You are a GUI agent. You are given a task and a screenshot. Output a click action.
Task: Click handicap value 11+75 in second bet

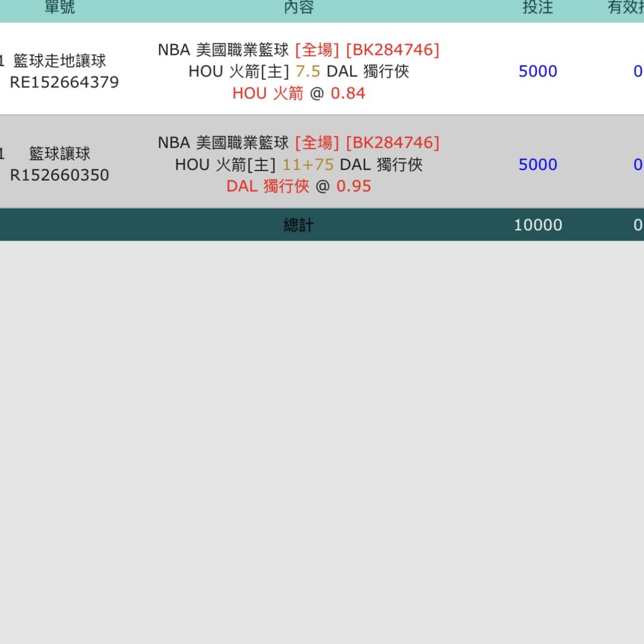[308, 165]
